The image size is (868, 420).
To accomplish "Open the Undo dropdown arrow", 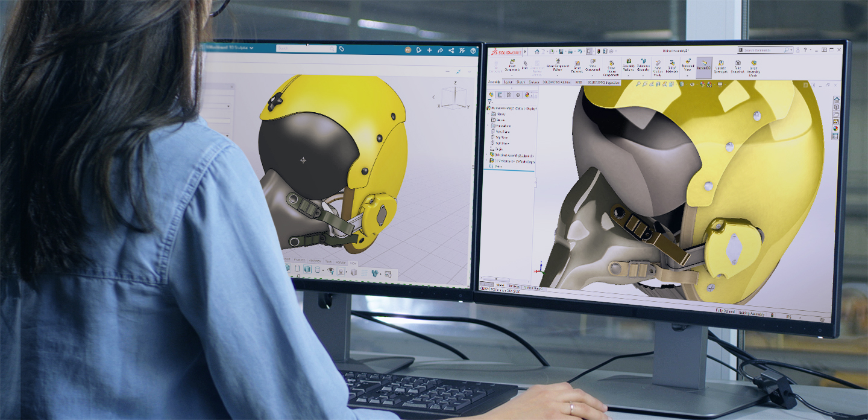I will click(x=583, y=51).
